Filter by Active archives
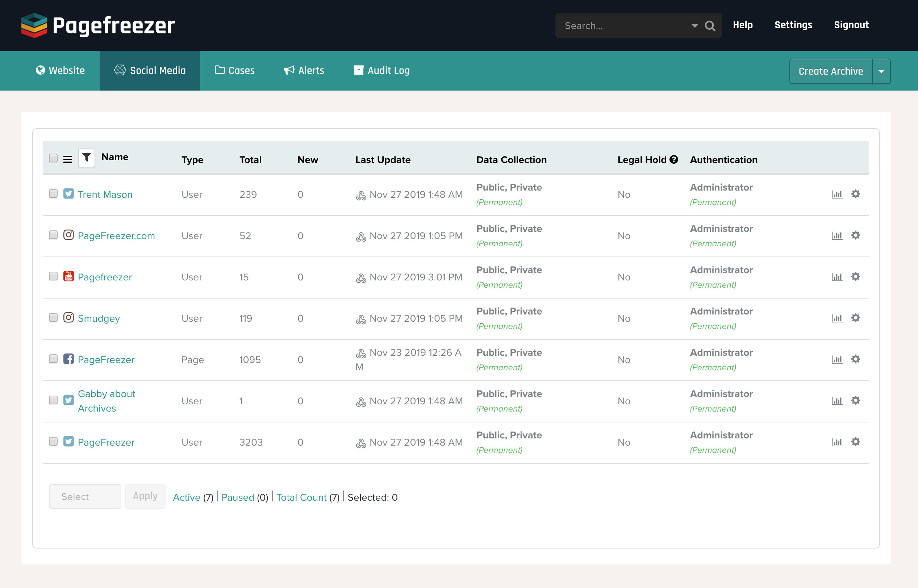Image resolution: width=918 pixels, height=588 pixels. [x=187, y=497]
